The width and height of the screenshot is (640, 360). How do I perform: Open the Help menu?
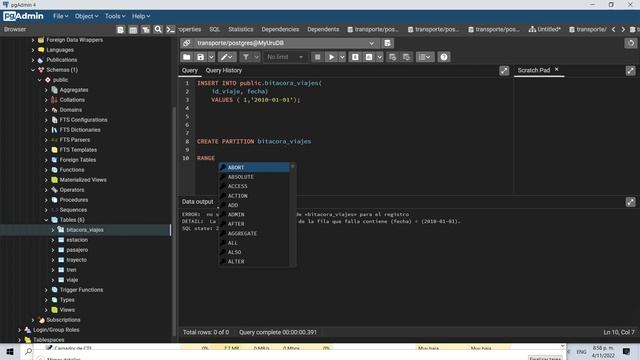[x=141, y=16]
